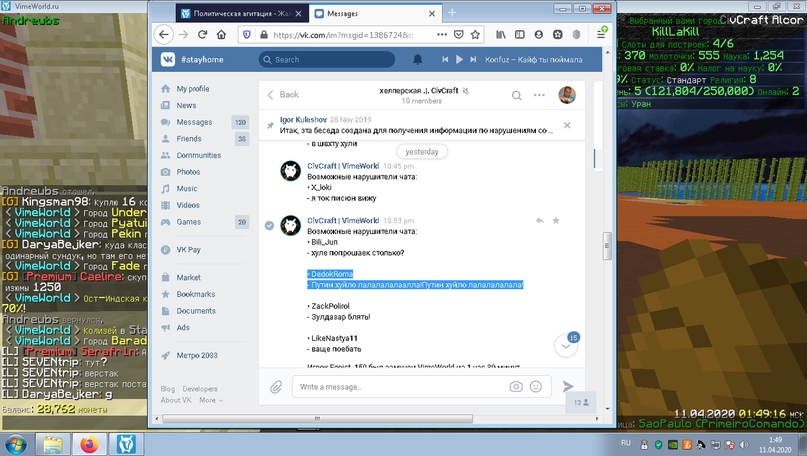Open Bookmarks section
Image resolution: width=807 pixels, height=456 pixels.
pyautogui.click(x=196, y=294)
